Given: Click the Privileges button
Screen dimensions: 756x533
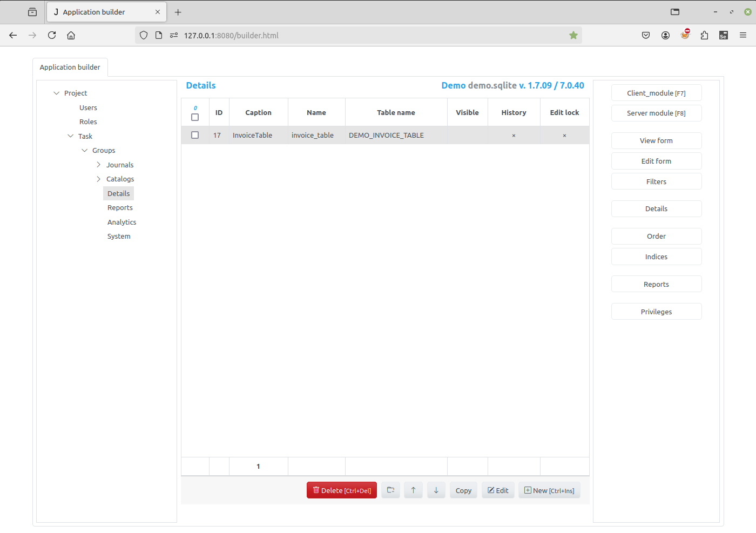Looking at the screenshot, I should tap(656, 312).
